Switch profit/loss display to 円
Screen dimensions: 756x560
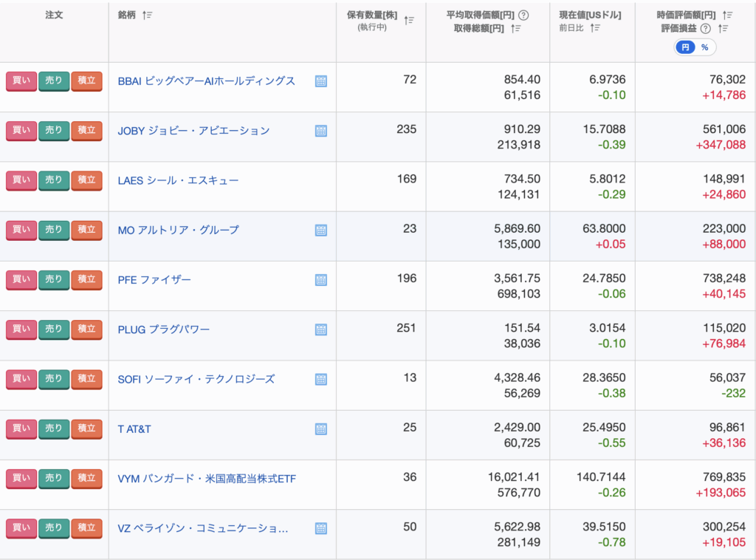click(685, 47)
